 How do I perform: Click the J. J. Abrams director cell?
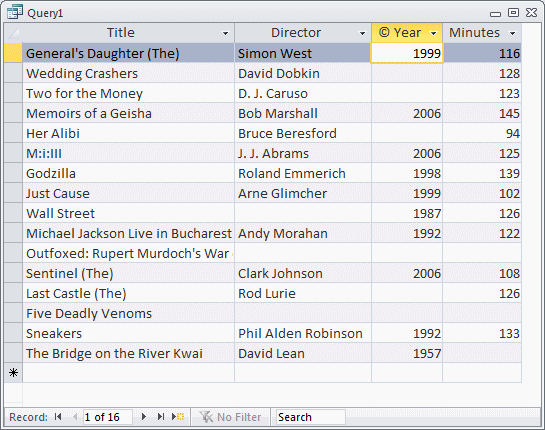303,153
